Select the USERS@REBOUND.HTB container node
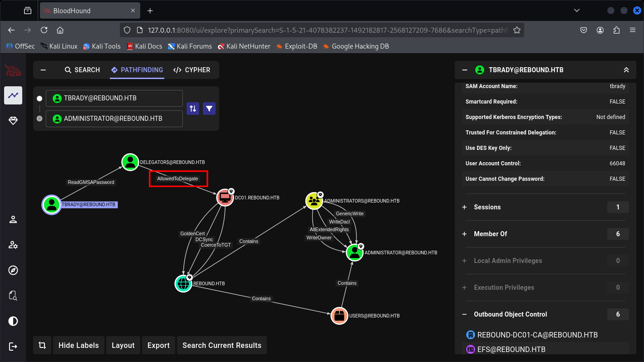Viewport: 644px width, 362px height. [x=339, y=316]
